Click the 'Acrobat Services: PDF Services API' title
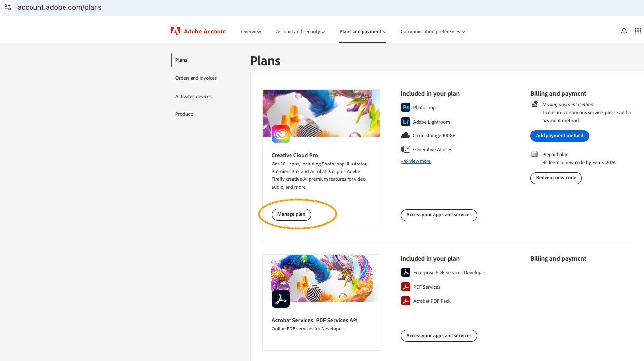The height and width of the screenshot is (361, 644). coord(315,320)
